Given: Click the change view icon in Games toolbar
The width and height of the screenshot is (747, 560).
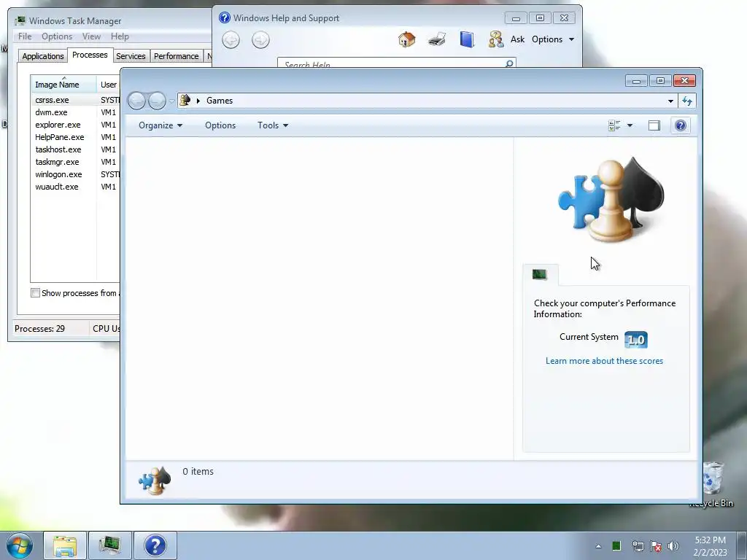Looking at the screenshot, I should 614,125.
